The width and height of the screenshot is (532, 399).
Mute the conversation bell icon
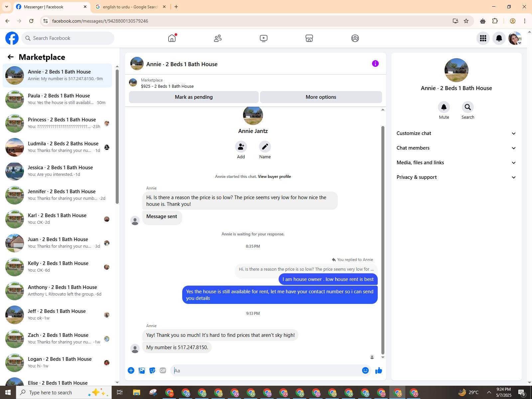(444, 107)
